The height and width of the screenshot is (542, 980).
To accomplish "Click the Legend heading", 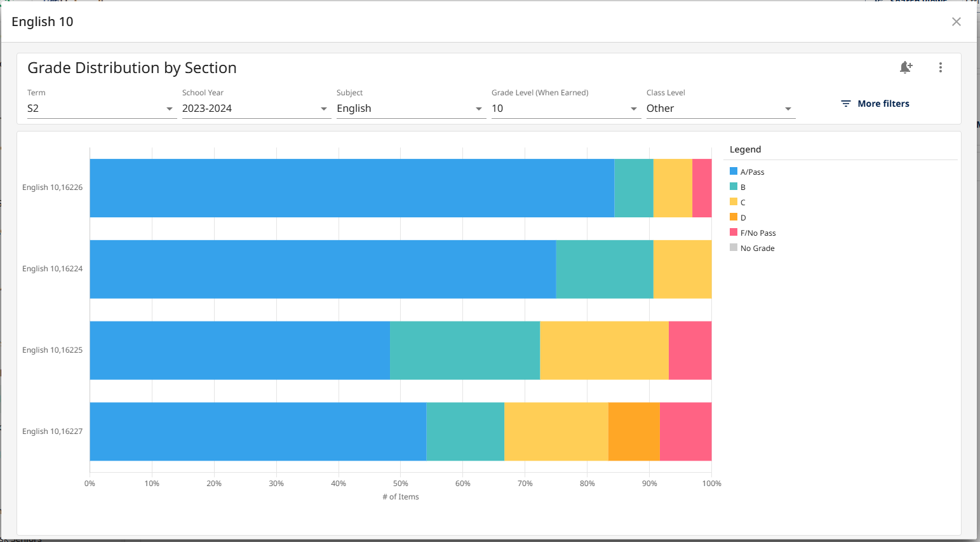I will pos(745,149).
